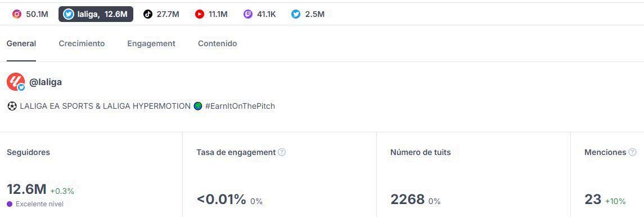
Task: Click the @laliga username link
Action: click(x=46, y=82)
